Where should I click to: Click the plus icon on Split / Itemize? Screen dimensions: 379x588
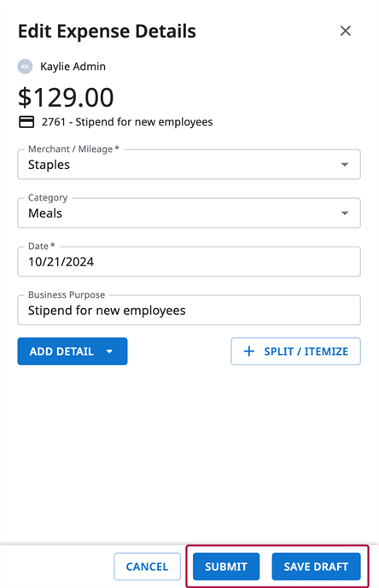pyautogui.click(x=249, y=352)
